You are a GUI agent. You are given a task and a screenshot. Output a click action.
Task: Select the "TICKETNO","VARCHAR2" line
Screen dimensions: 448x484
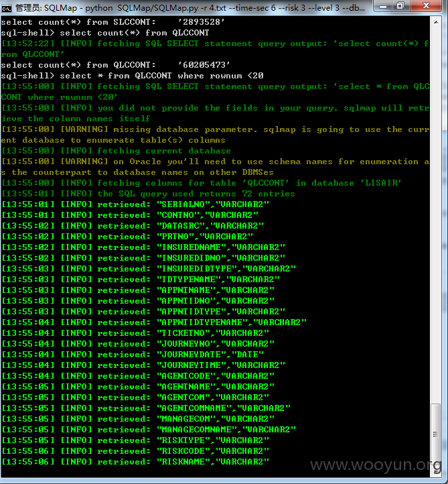pos(135,333)
